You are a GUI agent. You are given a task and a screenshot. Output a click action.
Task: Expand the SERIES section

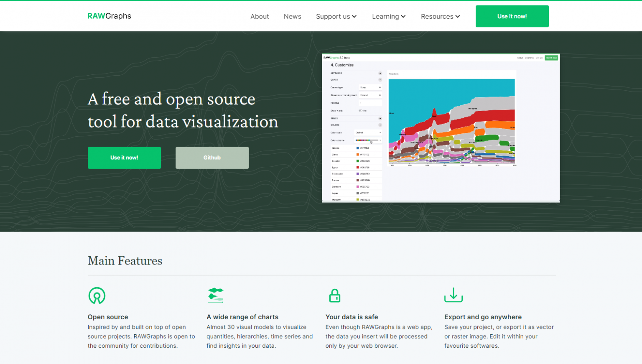[380, 118]
